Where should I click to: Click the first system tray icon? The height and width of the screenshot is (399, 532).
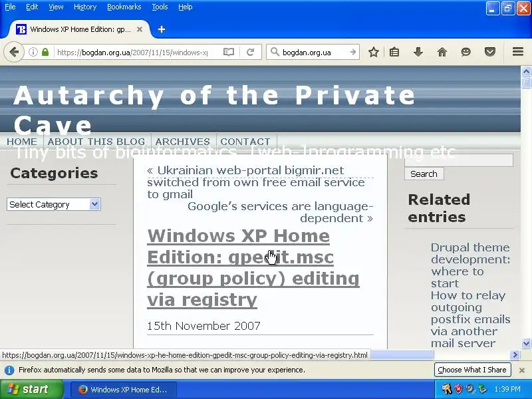coord(446,389)
